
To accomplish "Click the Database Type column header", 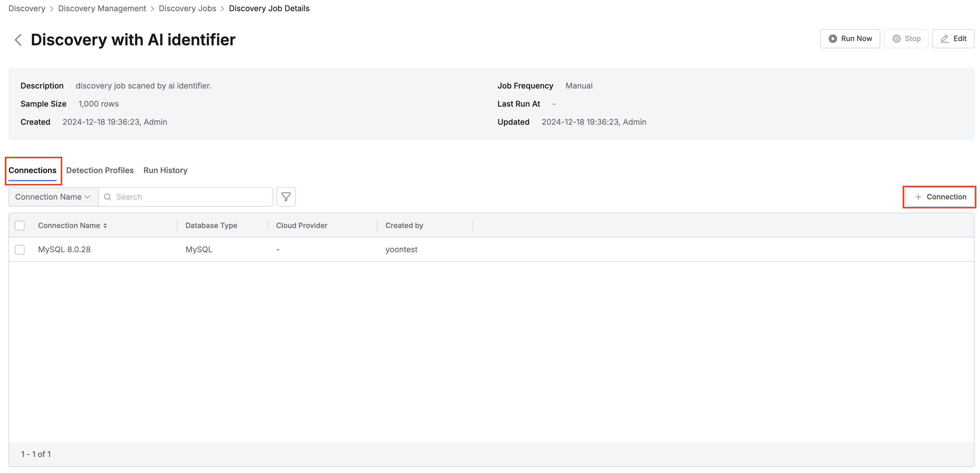I will tap(211, 225).
